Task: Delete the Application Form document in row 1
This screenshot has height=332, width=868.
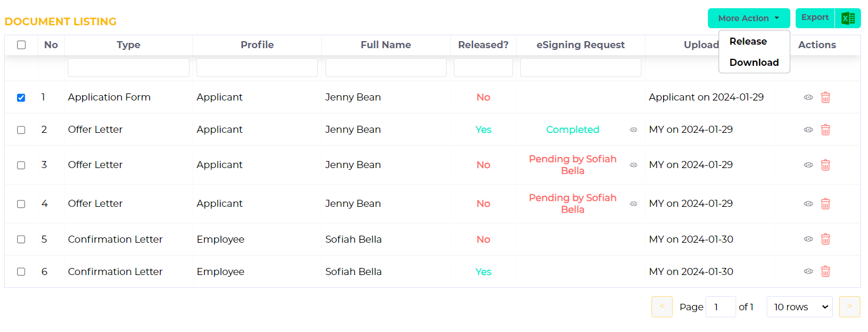Action: click(x=826, y=98)
